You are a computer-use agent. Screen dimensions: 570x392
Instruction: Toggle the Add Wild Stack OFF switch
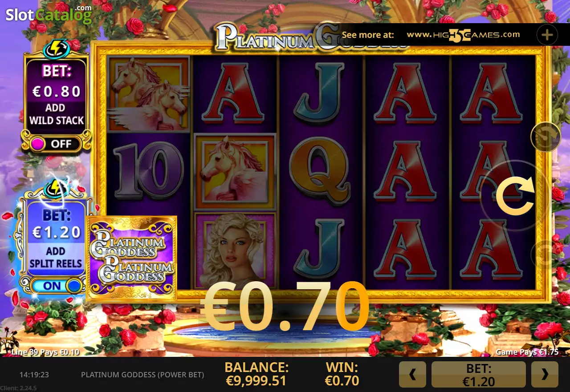(56, 144)
